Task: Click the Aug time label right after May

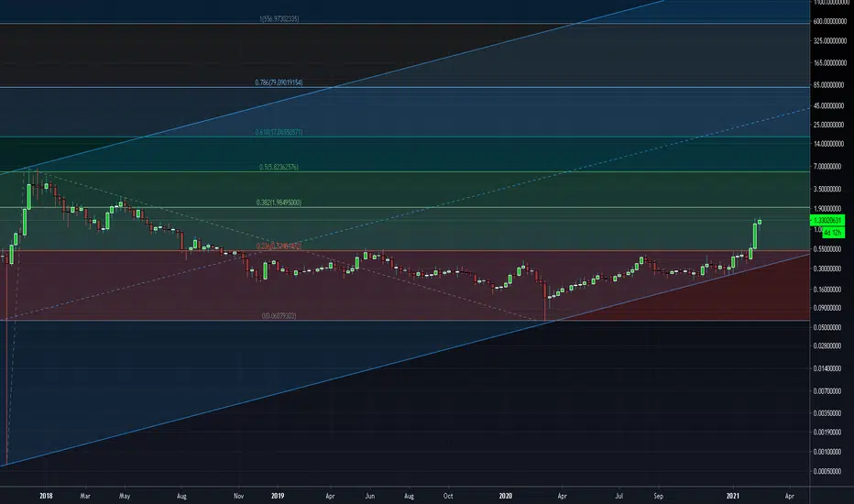Action: (x=182, y=496)
